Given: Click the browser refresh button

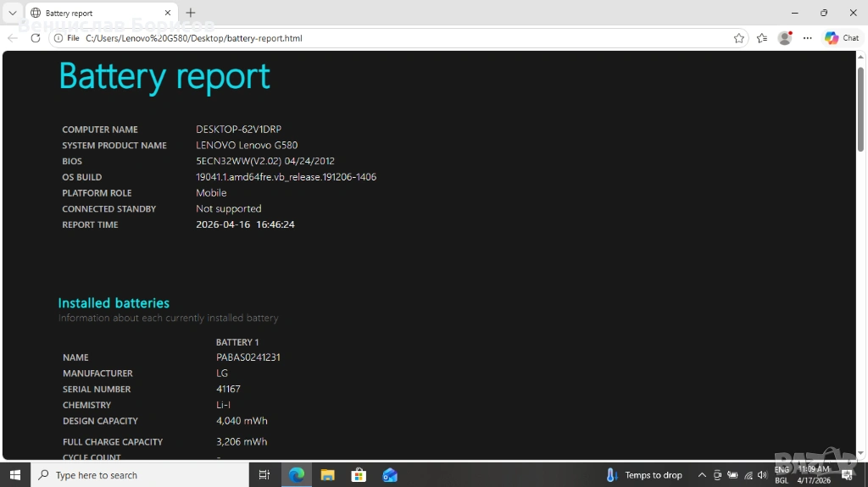Looking at the screenshot, I should click(x=36, y=38).
